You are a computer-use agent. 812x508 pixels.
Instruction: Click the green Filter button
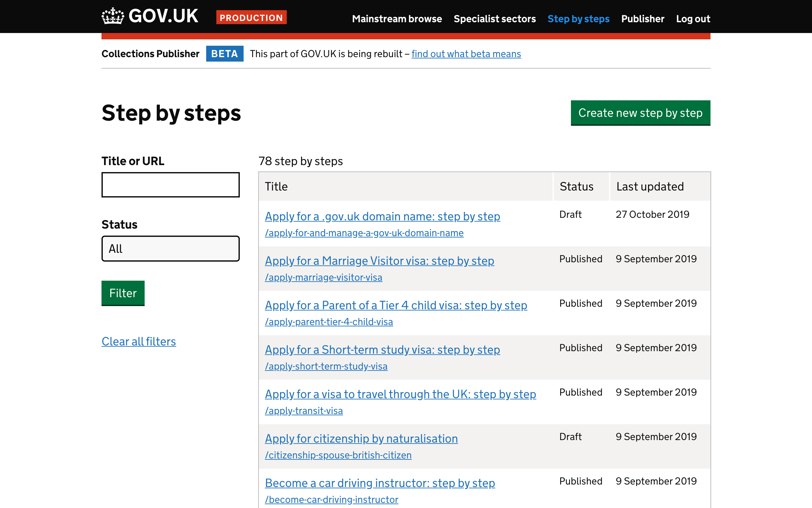pyautogui.click(x=123, y=293)
